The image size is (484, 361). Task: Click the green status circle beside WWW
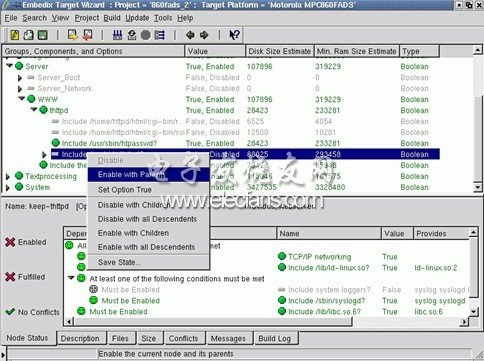[x=31, y=99]
